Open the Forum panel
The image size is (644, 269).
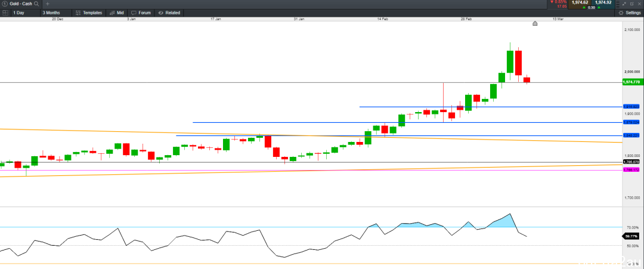click(141, 13)
